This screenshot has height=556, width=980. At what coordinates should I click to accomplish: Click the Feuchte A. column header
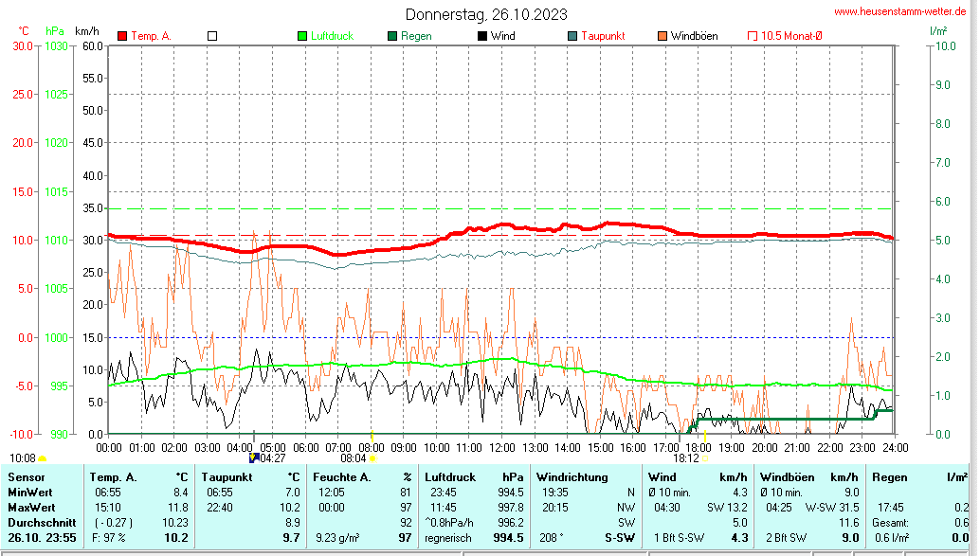[341, 477]
